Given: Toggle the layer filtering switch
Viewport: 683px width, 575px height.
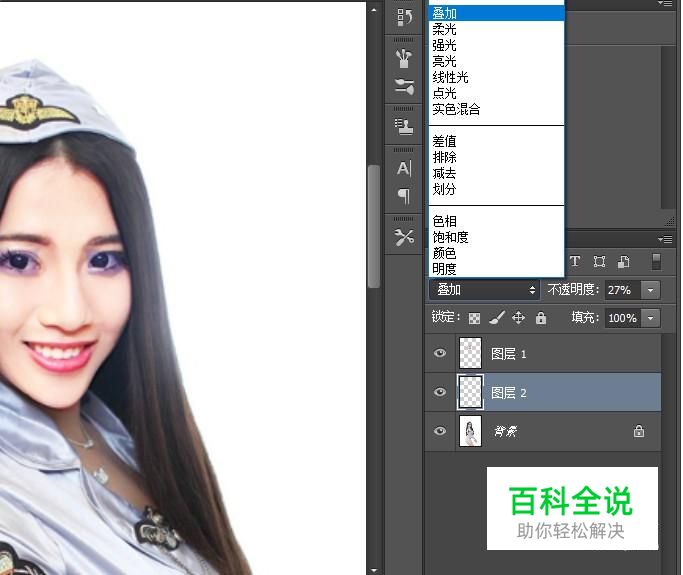Looking at the screenshot, I should [x=656, y=261].
